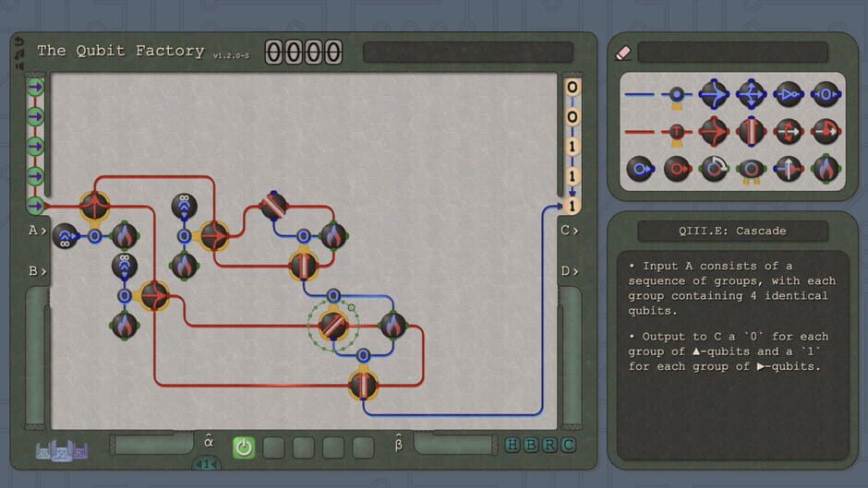Viewport: 868px width, 488px height.
Task: Click the bottom '1' at output C
Action: pos(573,206)
